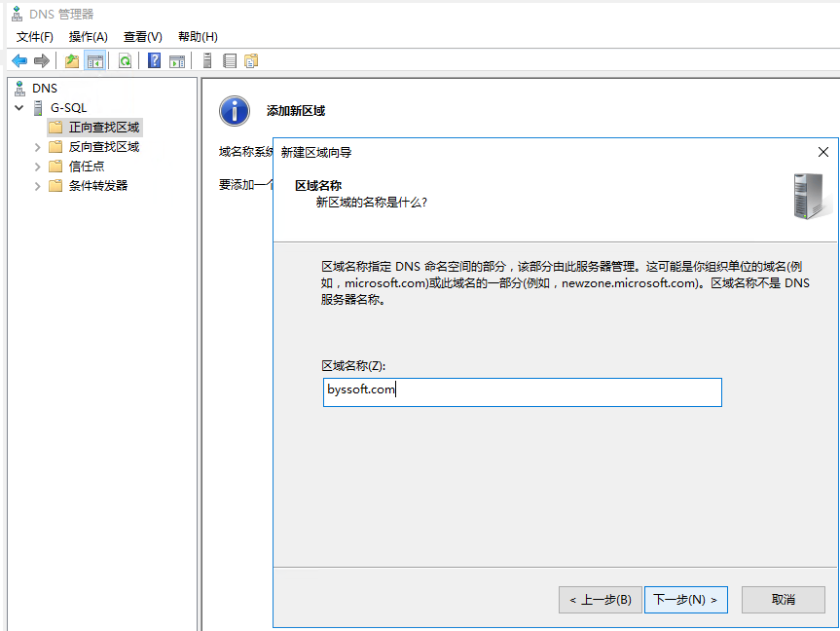Select the 条件转发器 tree item label
Screen dimensions: 840x631
98,186
